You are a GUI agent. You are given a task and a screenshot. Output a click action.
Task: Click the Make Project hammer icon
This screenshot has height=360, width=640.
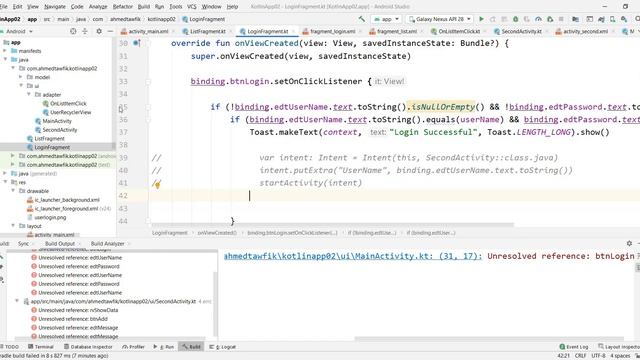(362, 19)
